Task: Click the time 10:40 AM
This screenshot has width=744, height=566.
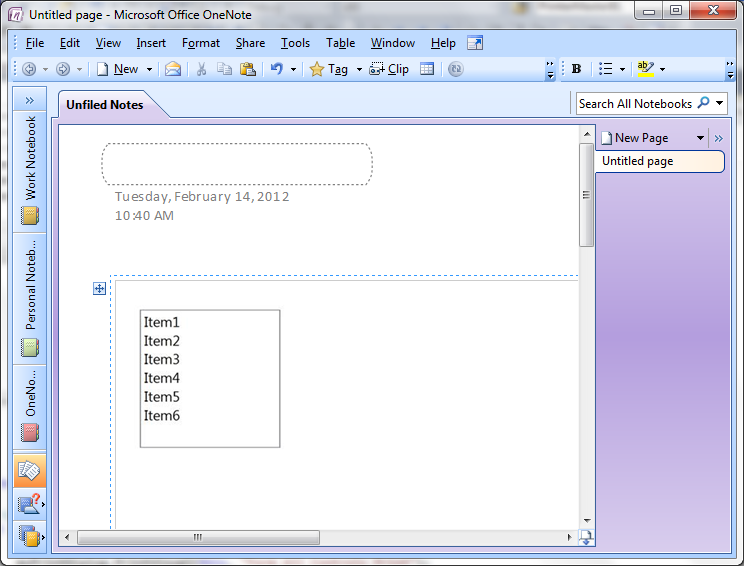Action: coord(144,215)
